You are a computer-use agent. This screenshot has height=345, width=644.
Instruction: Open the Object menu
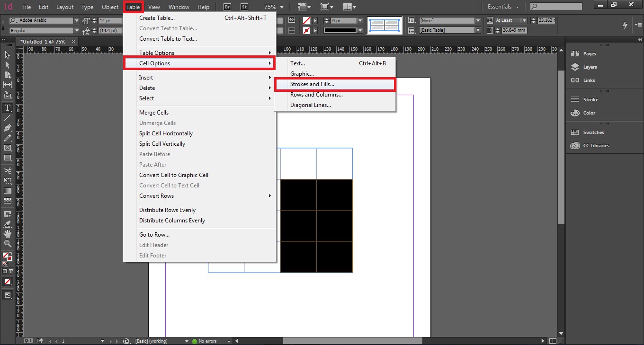point(110,7)
